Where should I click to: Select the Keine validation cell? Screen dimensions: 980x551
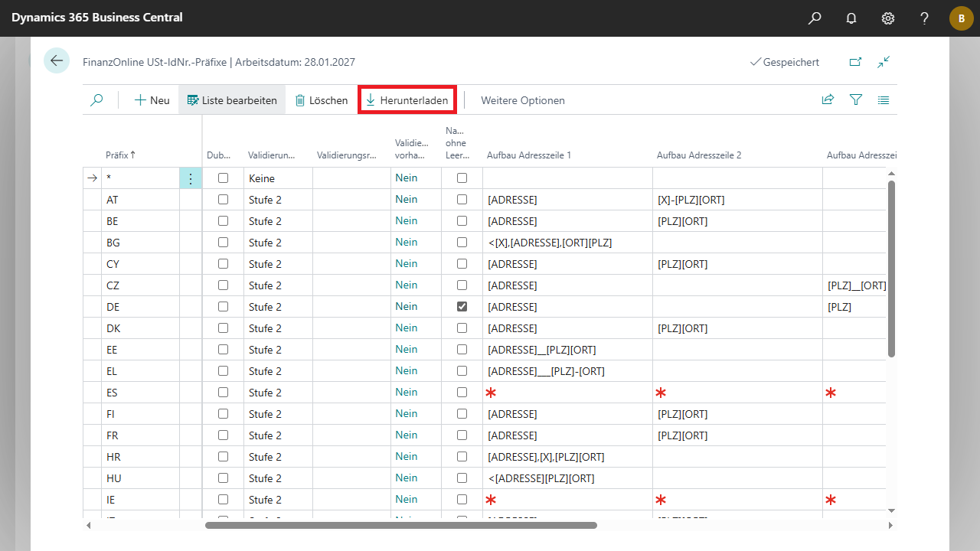click(x=279, y=178)
